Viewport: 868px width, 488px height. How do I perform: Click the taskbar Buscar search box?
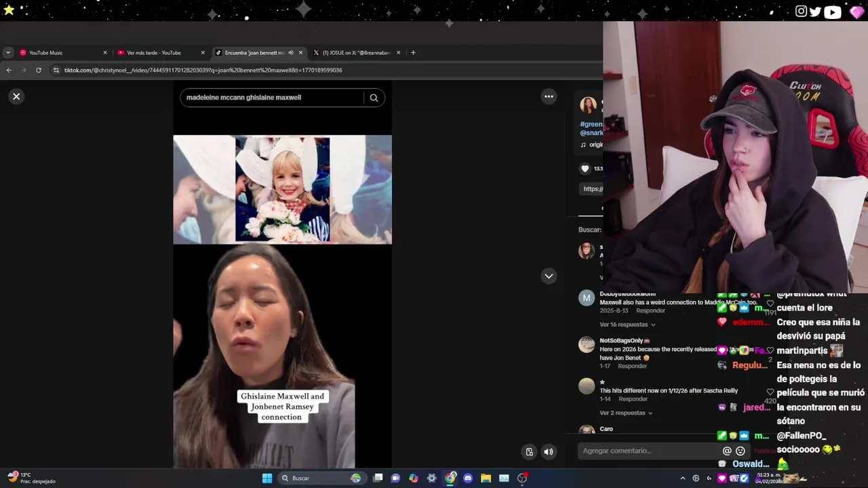[x=321, y=479]
